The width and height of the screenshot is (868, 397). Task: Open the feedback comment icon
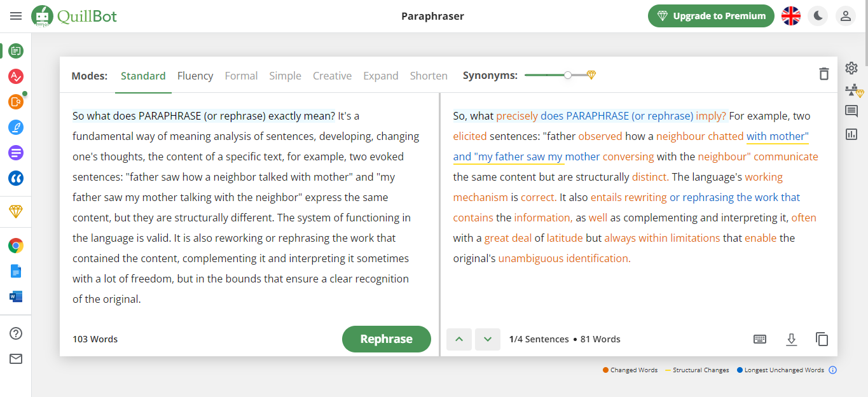pyautogui.click(x=851, y=111)
